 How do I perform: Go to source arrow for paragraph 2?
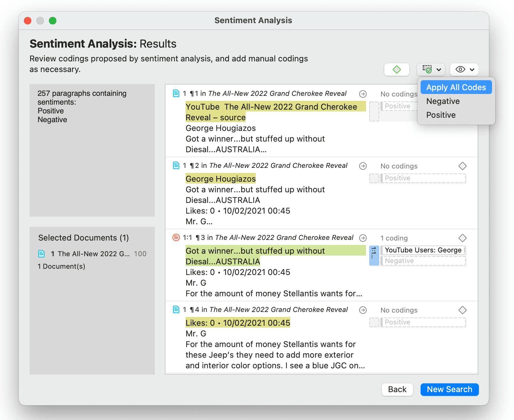click(x=363, y=166)
